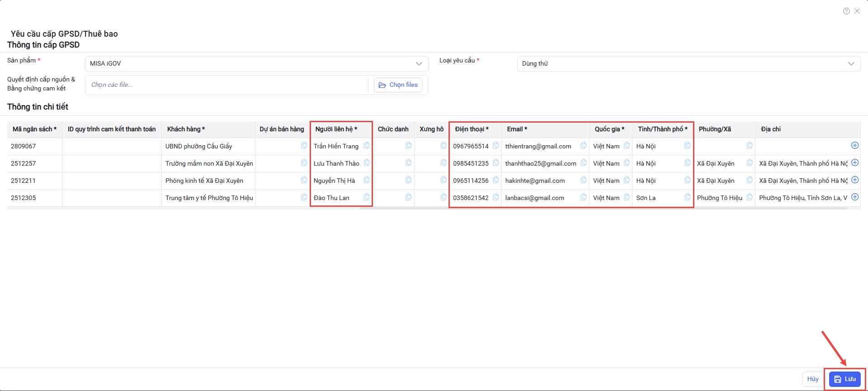Open the Sản phẩm dropdown MISA iGOV
Image resolution: width=868 pixels, height=391 pixels.
click(x=256, y=64)
